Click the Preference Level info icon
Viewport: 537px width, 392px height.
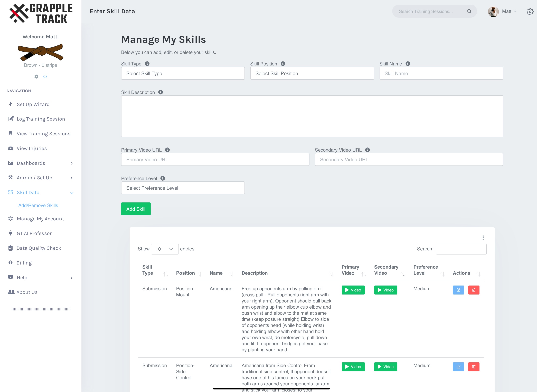click(163, 178)
